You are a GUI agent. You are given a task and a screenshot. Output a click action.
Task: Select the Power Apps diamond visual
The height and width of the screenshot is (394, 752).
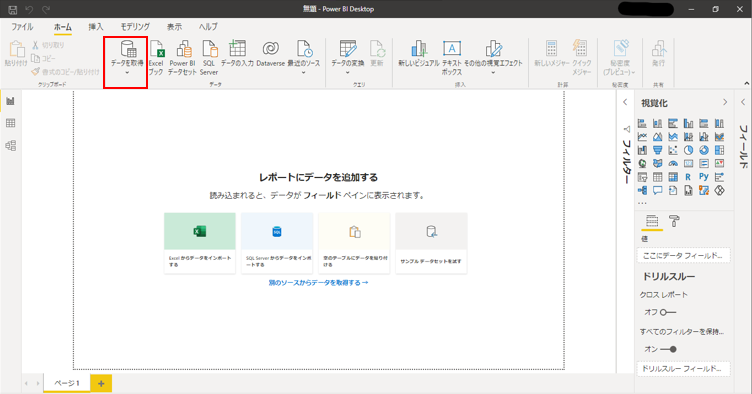point(719,190)
